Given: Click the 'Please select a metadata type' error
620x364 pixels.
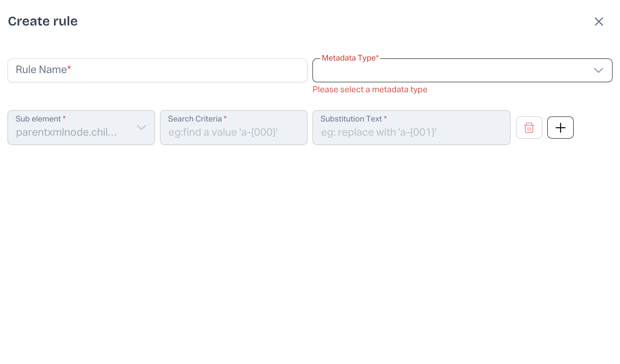Looking at the screenshot, I should pos(370,90).
